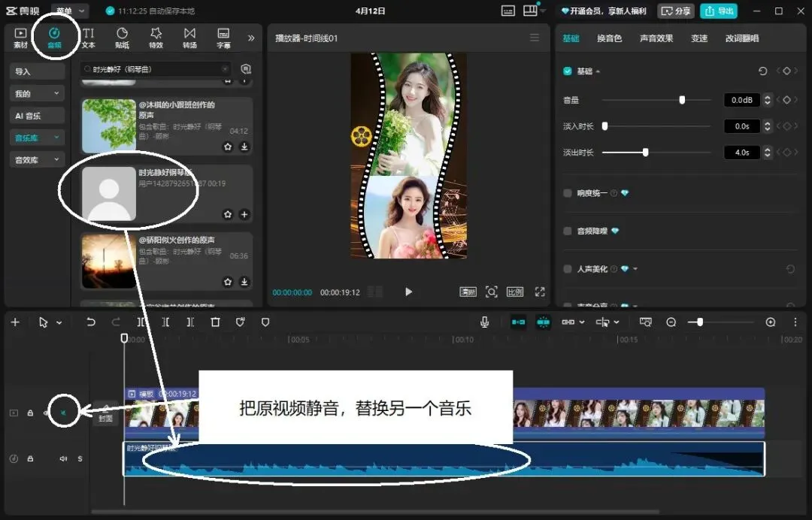Favorite the 沐祺的小跟班 track
This screenshot has width=812, height=520.
point(228,147)
